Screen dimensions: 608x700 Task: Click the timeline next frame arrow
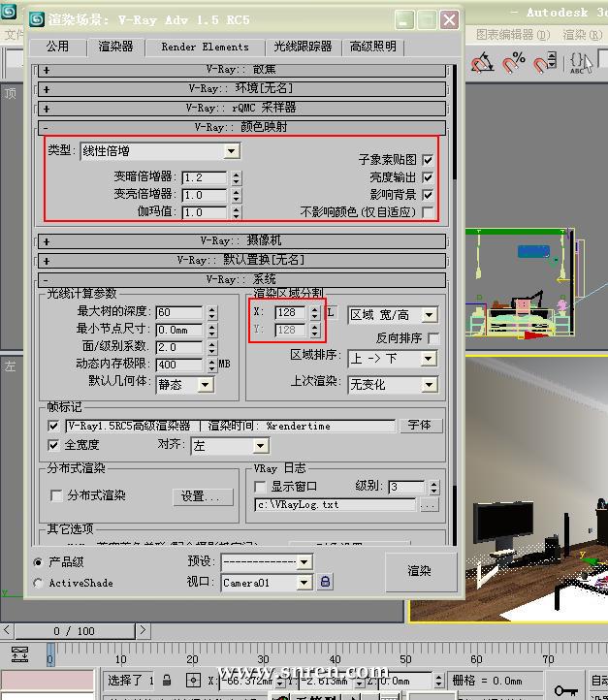point(143,630)
